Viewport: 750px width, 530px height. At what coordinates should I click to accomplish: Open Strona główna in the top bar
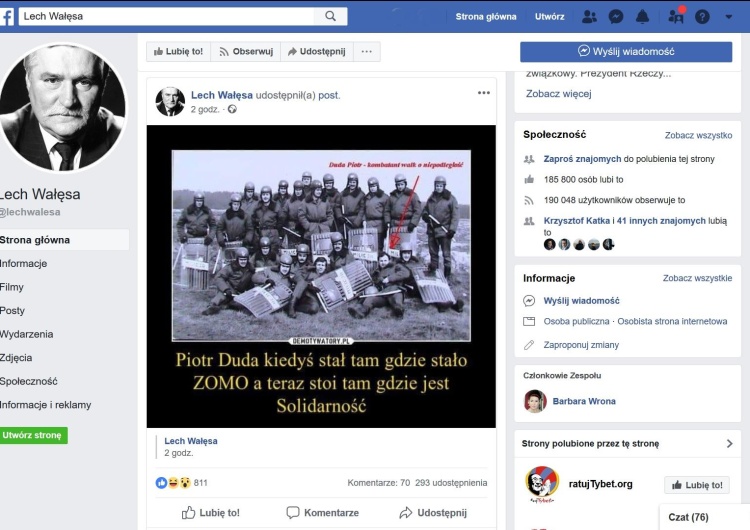click(486, 16)
